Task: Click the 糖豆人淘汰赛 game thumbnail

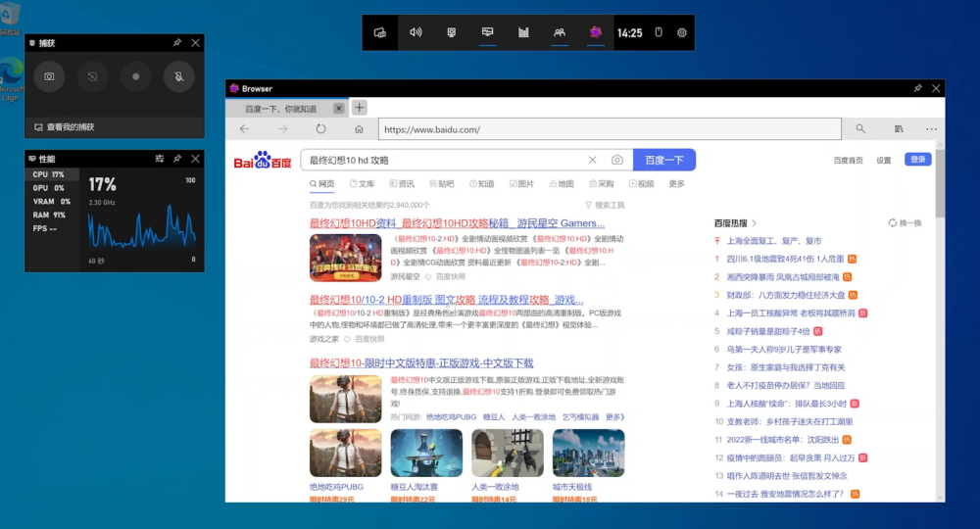Action: click(x=426, y=453)
